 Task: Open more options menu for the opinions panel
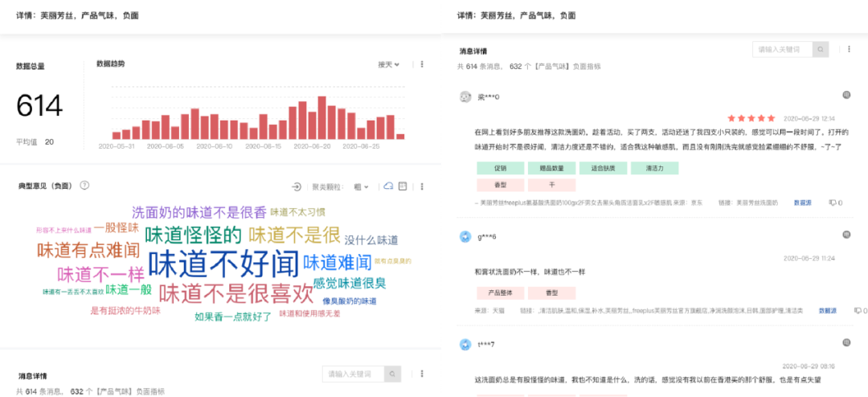pyautogui.click(x=420, y=186)
